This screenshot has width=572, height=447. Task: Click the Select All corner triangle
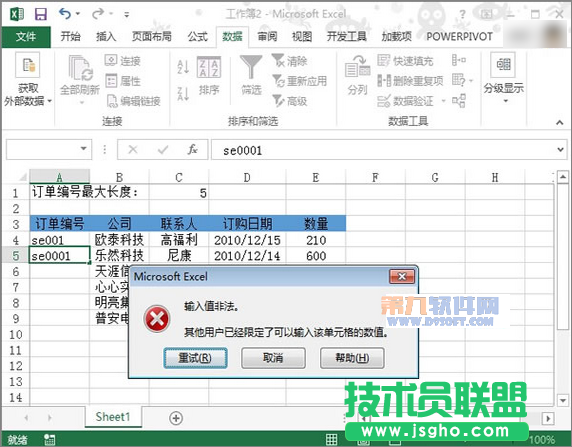[22, 177]
